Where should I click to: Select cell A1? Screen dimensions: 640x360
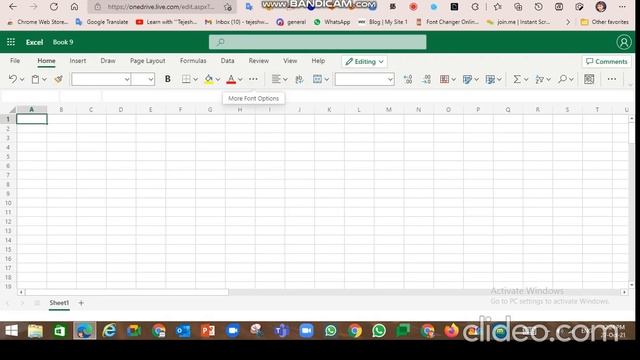click(32, 119)
